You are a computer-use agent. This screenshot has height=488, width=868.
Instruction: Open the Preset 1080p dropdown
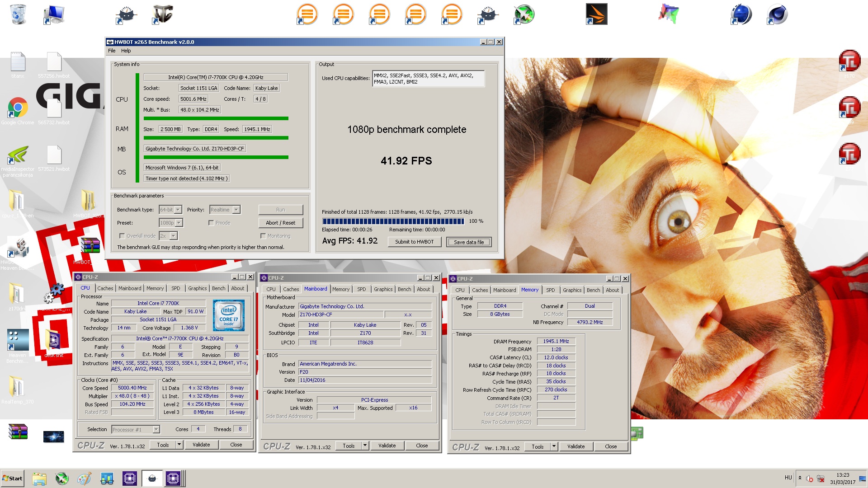(x=171, y=223)
